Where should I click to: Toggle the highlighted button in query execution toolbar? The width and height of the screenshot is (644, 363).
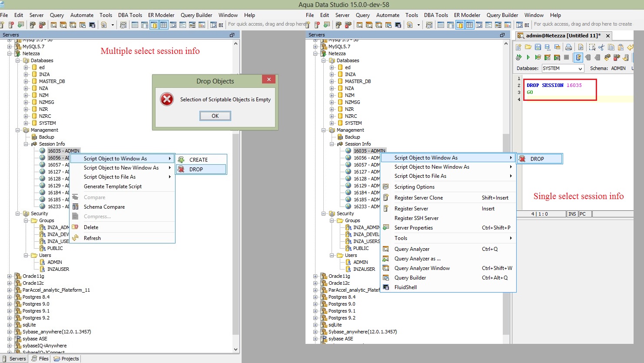(x=578, y=57)
